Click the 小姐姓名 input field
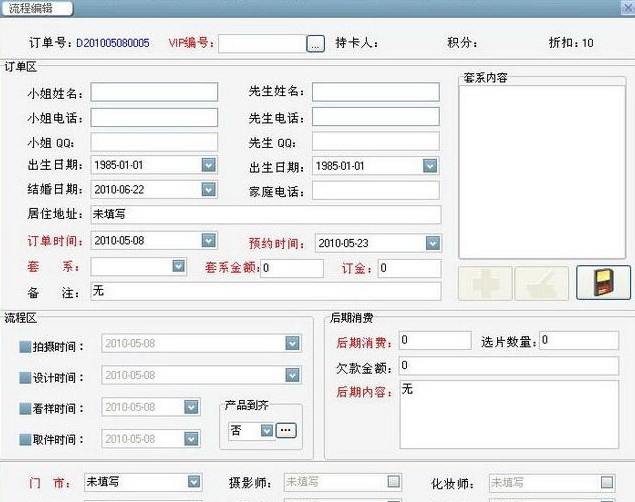Screen dimensions: 635x502 click(154, 92)
